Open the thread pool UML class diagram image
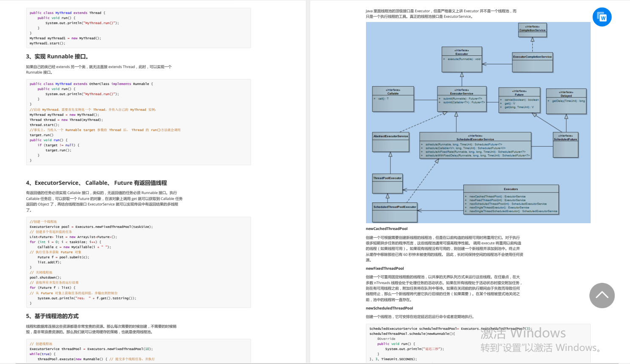The height and width of the screenshot is (364, 630). point(478,123)
